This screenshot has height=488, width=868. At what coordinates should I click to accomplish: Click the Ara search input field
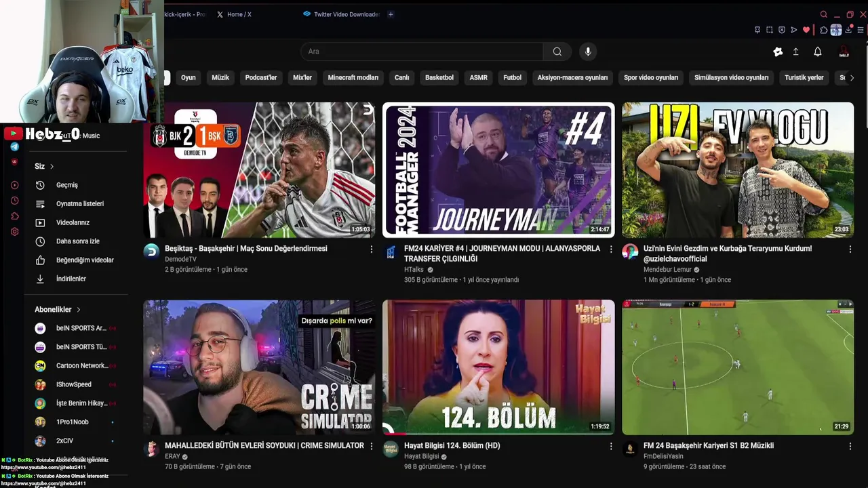pos(422,52)
